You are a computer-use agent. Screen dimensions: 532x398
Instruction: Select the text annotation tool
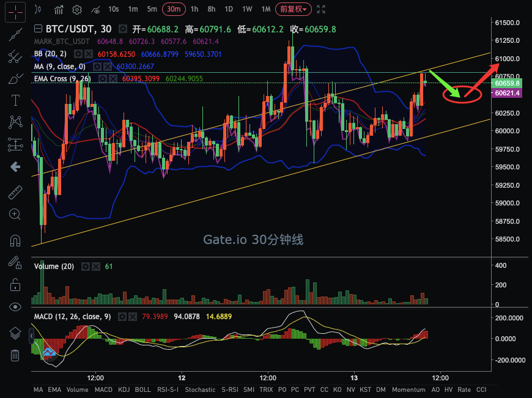click(15, 100)
